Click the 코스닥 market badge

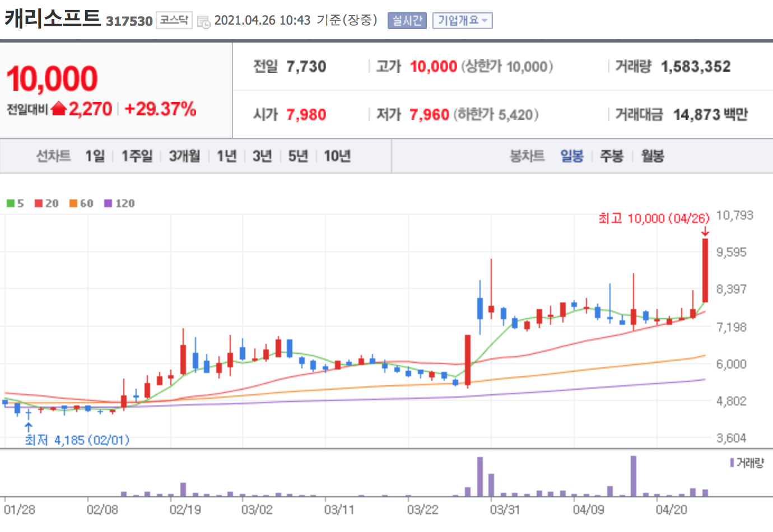174,20
